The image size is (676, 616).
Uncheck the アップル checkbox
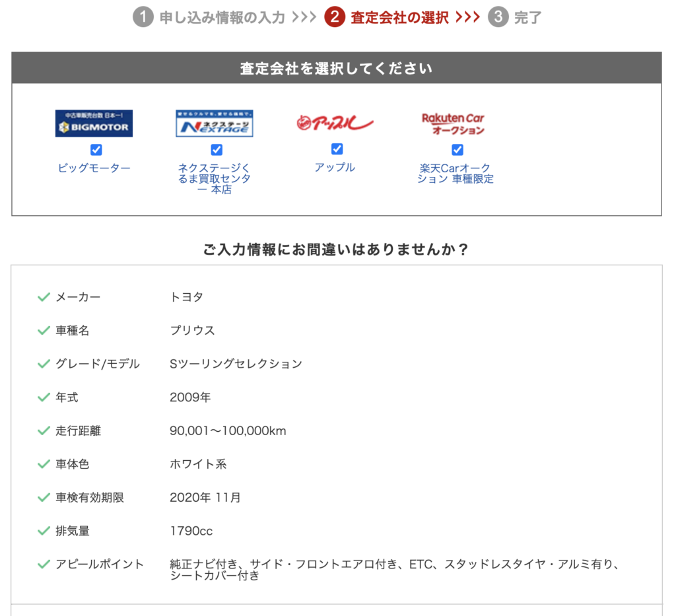(x=337, y=149)
